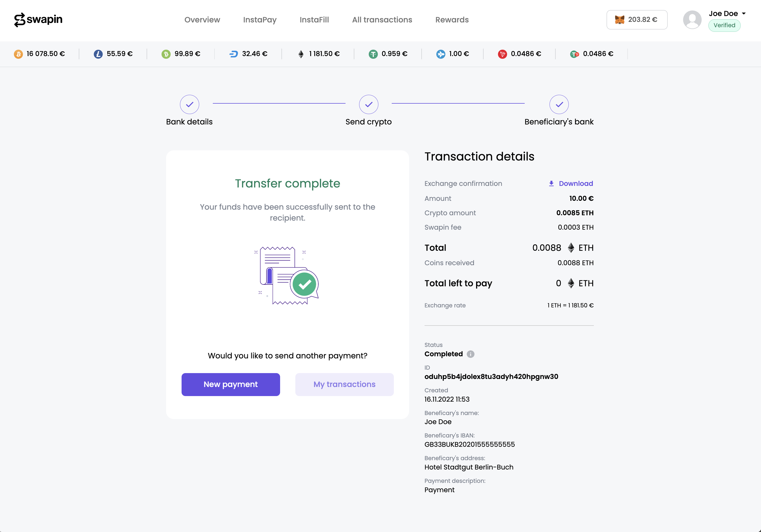This screenshot has width=761, height=532.
Task: Click the Litecoin icon in price ticker
Action: [x=98, y=54]
